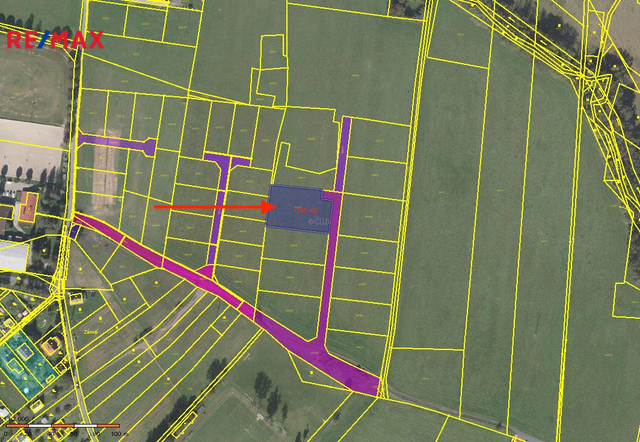
Task: Click the orange-roofed building at left edge
Action: 28,206
